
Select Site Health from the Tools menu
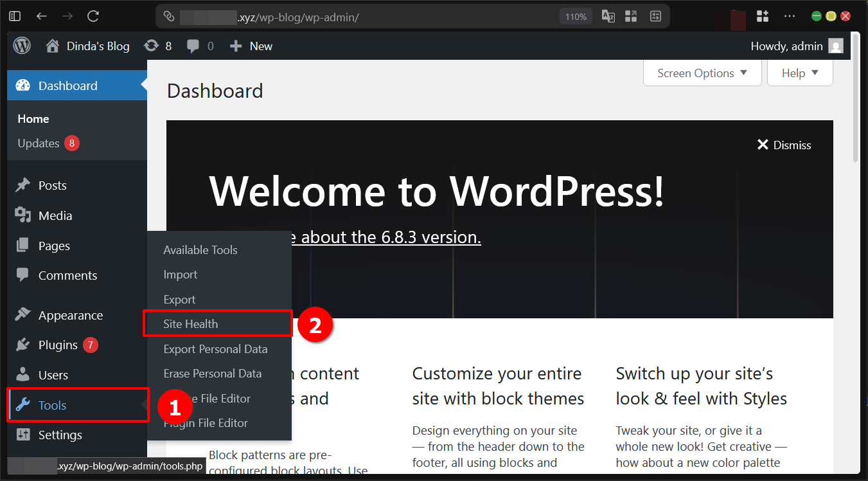pos(190,323)
